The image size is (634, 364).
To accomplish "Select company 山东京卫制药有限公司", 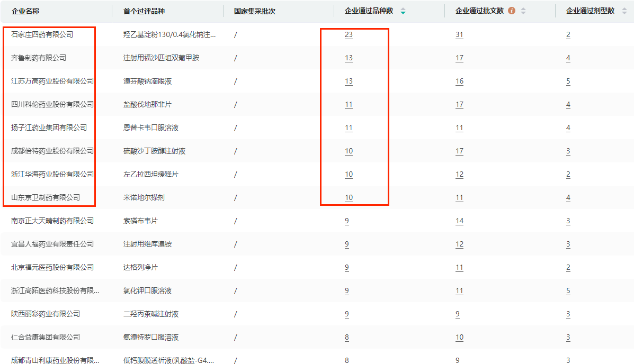I will click(46, 197).
